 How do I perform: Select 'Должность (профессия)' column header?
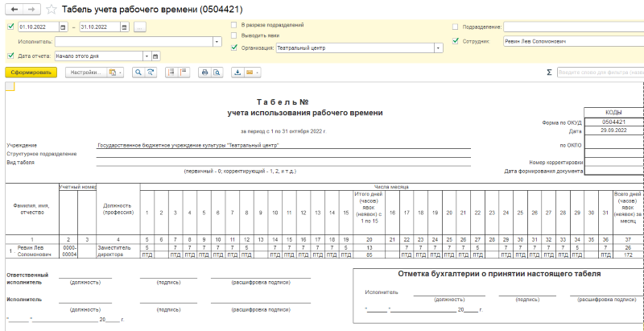click(x=118, y=209)
